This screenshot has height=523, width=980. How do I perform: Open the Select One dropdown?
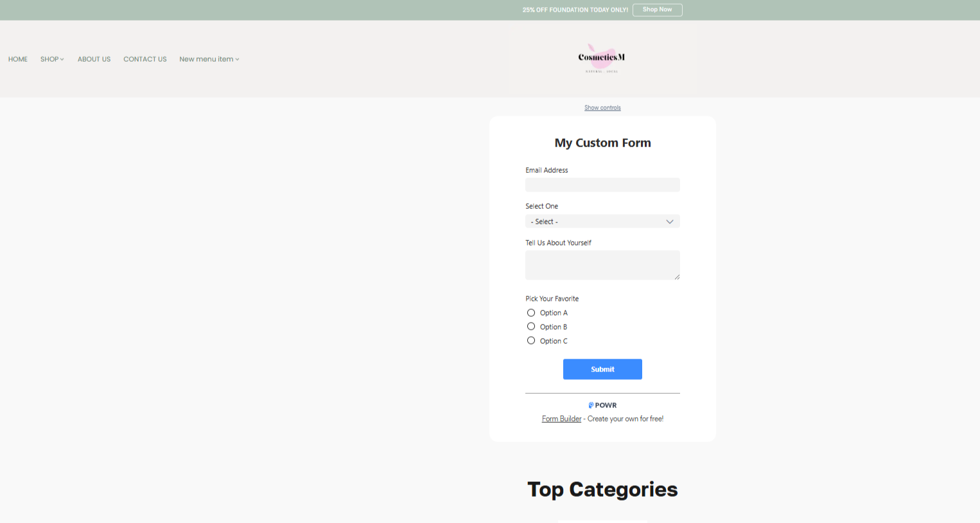602,222
